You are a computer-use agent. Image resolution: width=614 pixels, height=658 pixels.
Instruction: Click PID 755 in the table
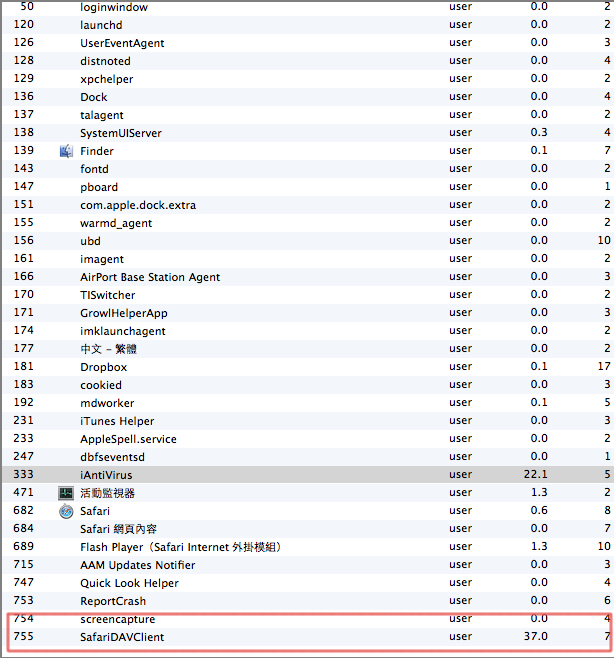coord(24,637)
